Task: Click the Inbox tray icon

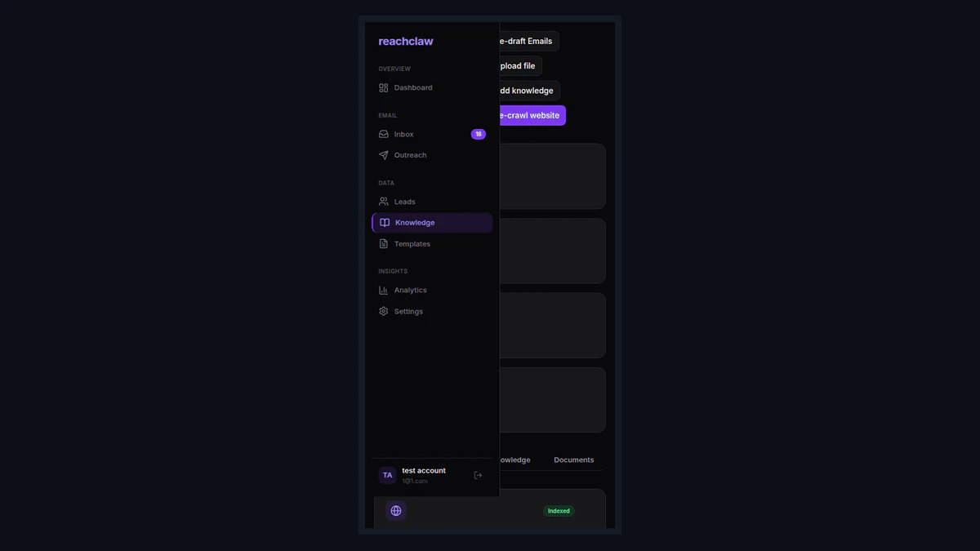Action: 384,134
